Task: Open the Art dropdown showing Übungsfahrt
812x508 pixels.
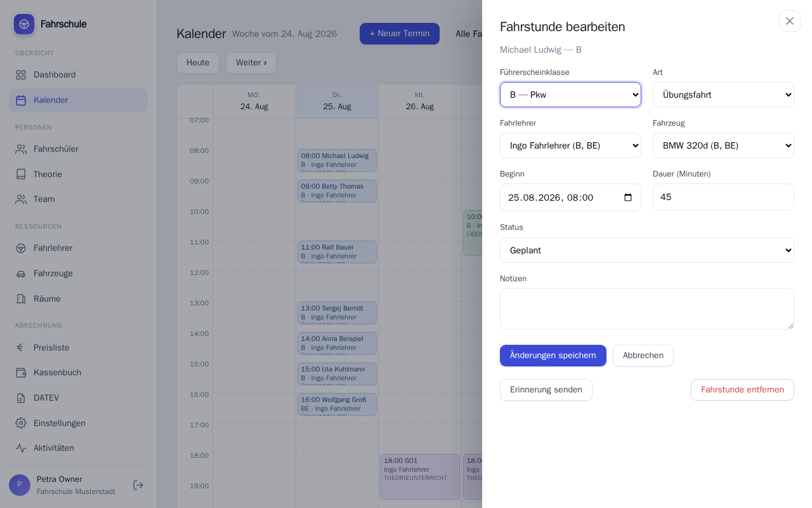Action: pyautogui.click(x=723, y=95)
